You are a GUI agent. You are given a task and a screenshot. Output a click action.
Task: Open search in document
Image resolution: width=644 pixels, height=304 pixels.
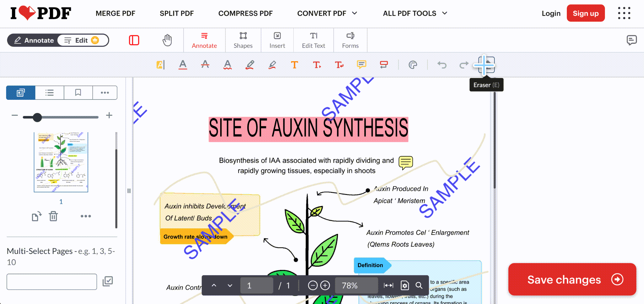pyautogui.click(x=419, y=286)
